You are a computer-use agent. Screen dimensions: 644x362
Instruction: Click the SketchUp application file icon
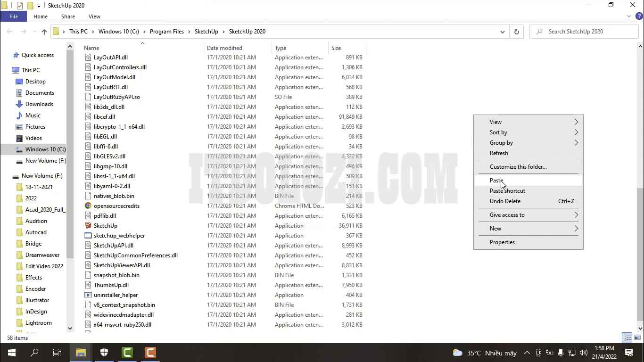[88, 226]
